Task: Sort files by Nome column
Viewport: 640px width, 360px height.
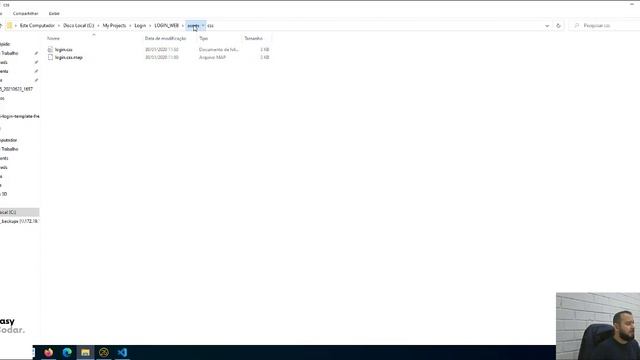Action: click(53, 38)
